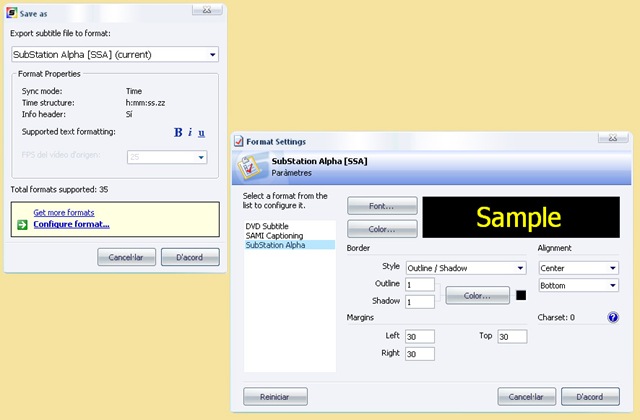Click the Font... button
The image size is (640, 420).
(x=382, y=206)
